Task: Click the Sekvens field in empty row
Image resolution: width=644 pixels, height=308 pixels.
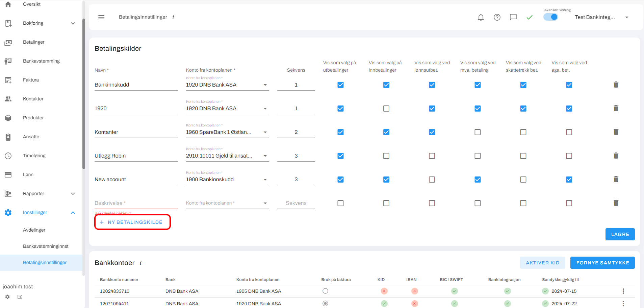Action: pyautogui.click(x=296, y=203)
